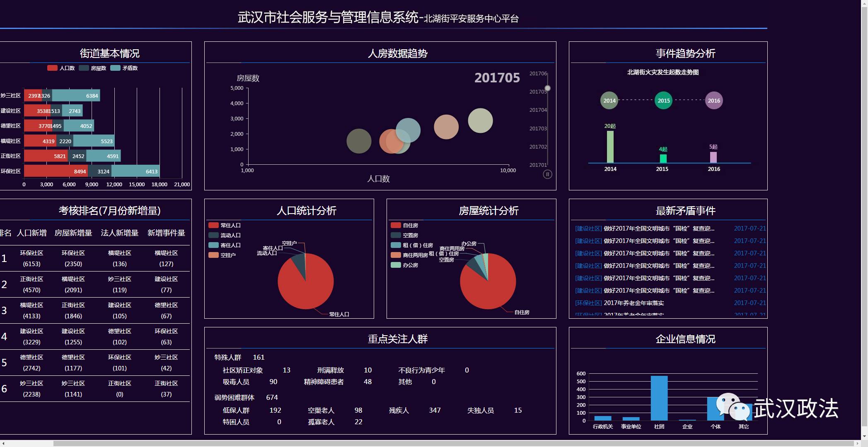
Task: Click the up arrow of vertical scrollbar
Action: (865, 3)
